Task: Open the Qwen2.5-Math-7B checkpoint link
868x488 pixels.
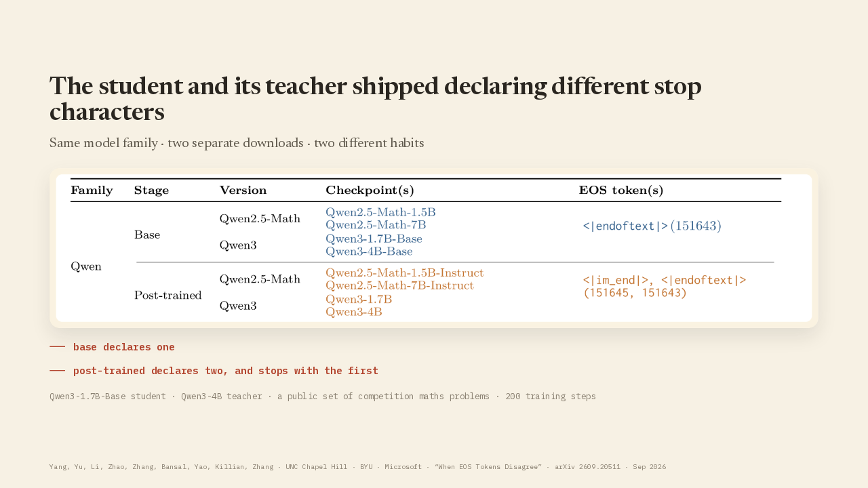Action: tap(376, 225)
